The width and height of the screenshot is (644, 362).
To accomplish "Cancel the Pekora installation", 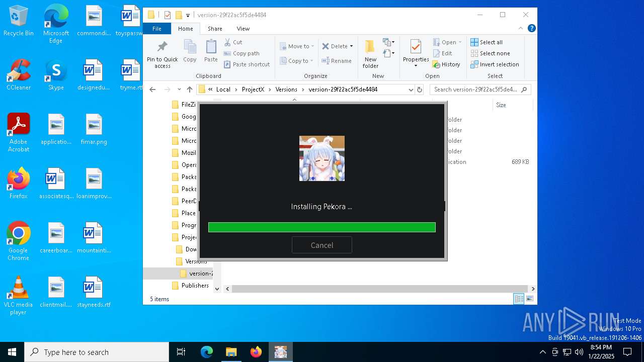I will click(322, 245).
